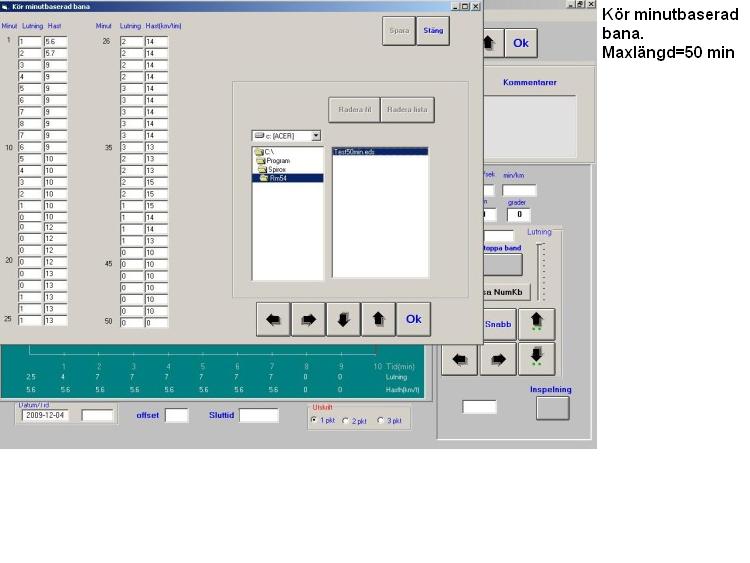Click the left arrow button in dialog
Screen dimensions: 750x563
(273, 320)
